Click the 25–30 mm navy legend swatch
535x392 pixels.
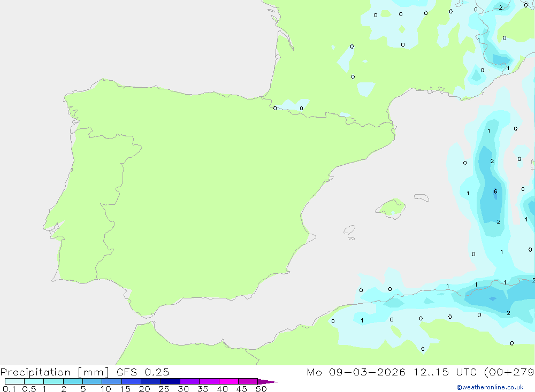coord(170,381)
